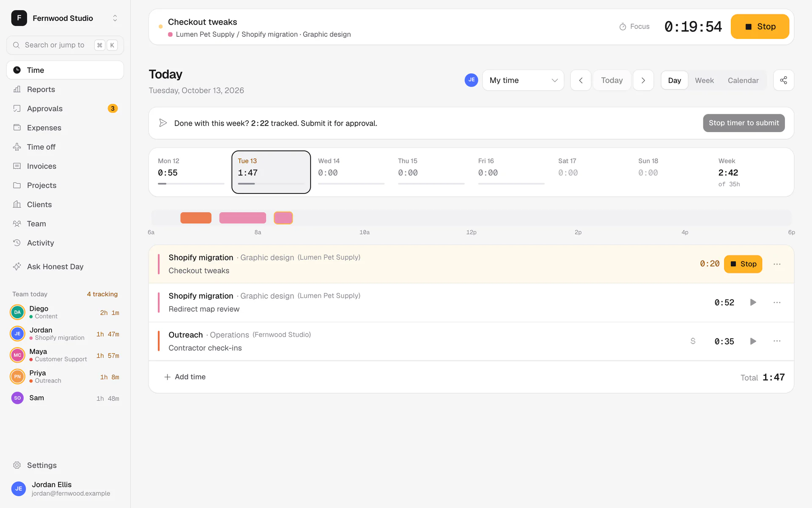812x508 pixels.
Task: Switch to Calendar view
Action: (743, 80)
